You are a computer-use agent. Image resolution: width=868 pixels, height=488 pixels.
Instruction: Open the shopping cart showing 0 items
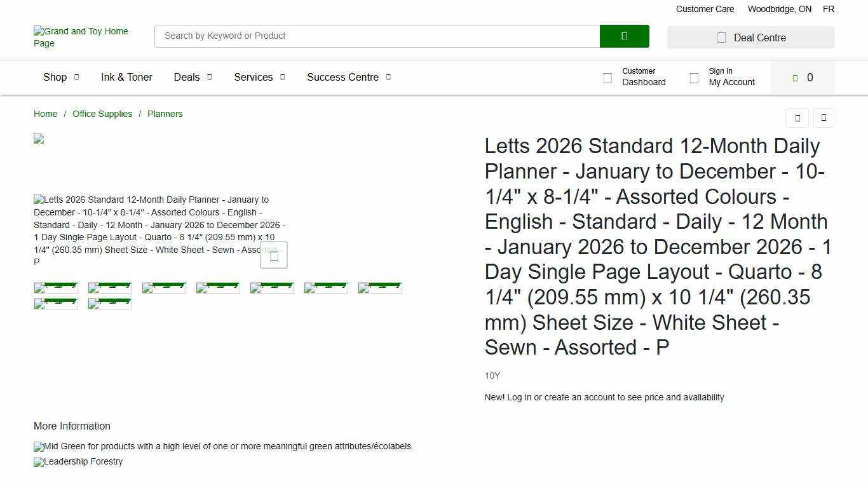point(803,78)
